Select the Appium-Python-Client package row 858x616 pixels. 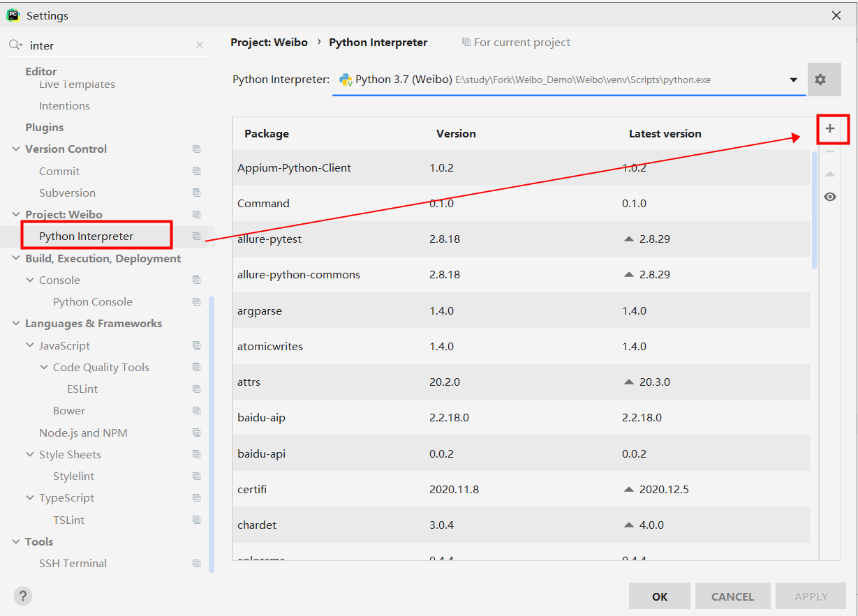(x=522, y=167)
